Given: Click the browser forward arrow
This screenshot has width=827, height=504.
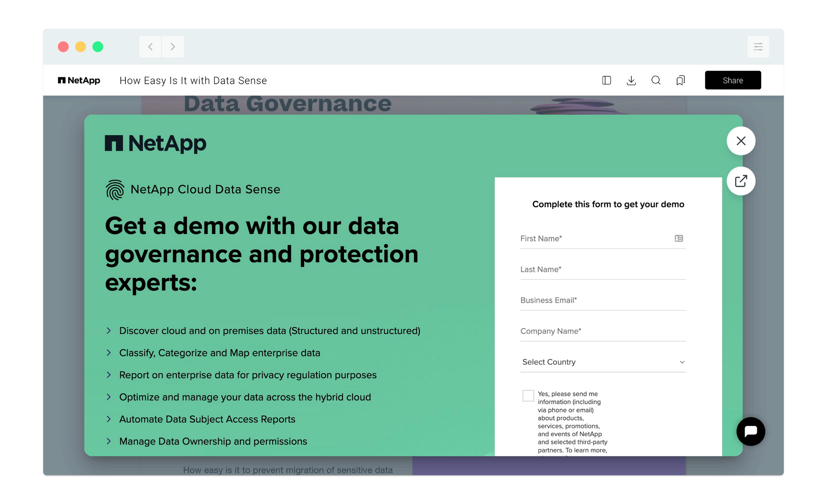Looking at the screenshot, I should click(173, 47).
